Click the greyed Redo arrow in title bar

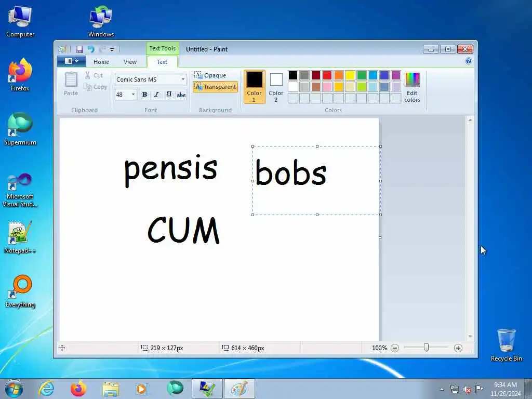[102, 49]
